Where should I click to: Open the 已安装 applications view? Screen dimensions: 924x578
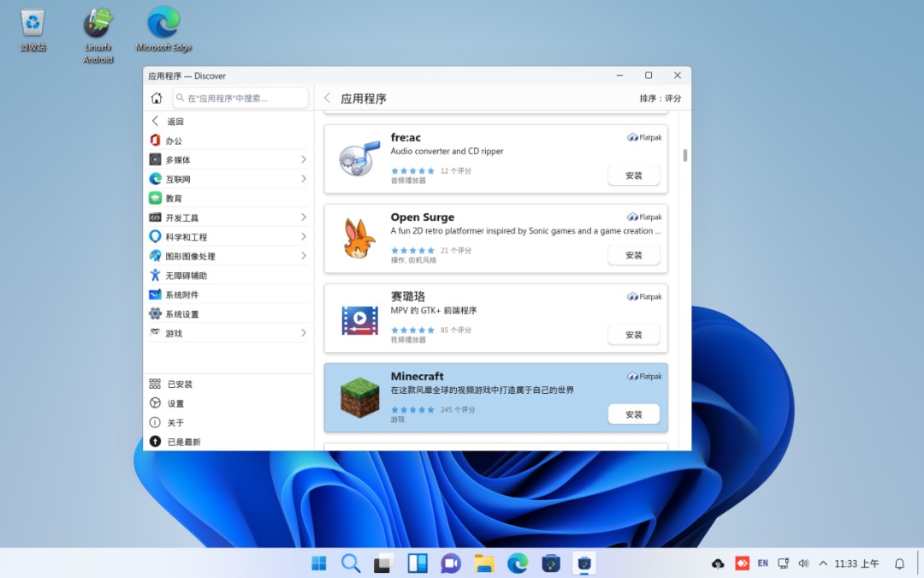point(177,384)
